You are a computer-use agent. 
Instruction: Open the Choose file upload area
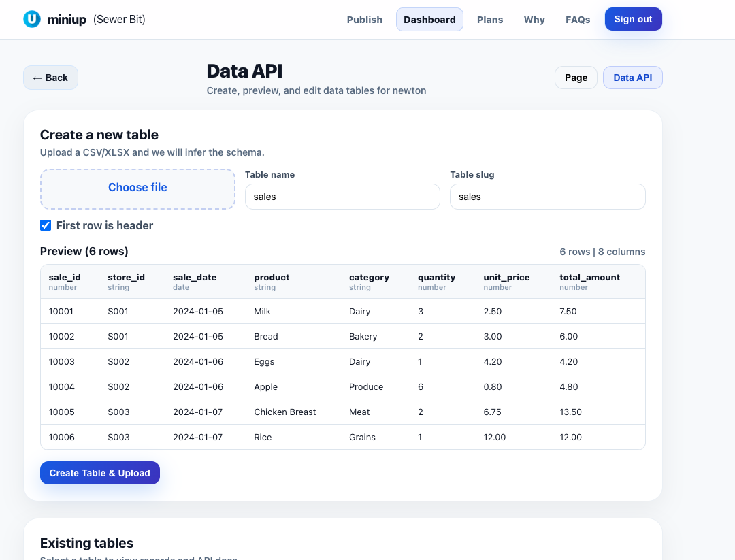click(x=137, y=187)
